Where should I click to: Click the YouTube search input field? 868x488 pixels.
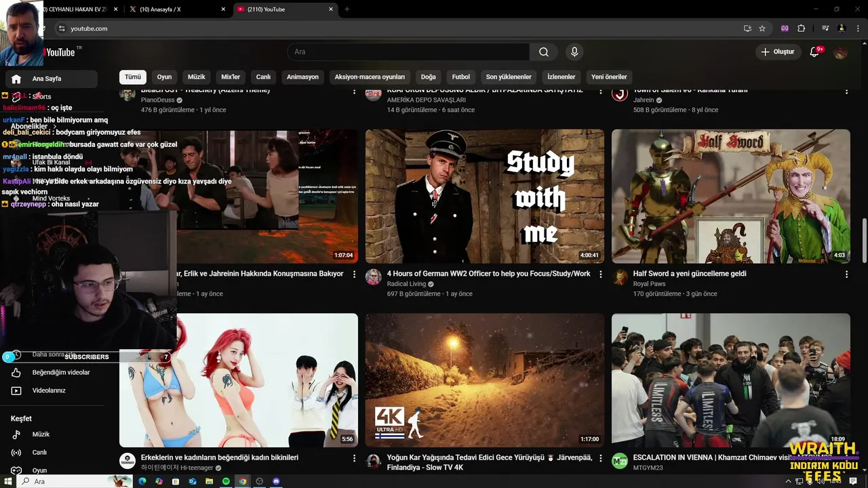(x=408, y=52)
